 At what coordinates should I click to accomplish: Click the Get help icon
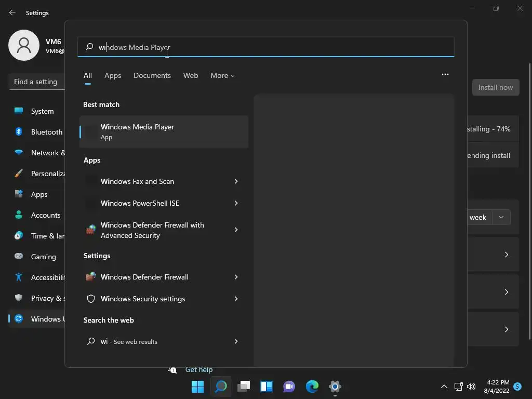(x=172, y=370)
